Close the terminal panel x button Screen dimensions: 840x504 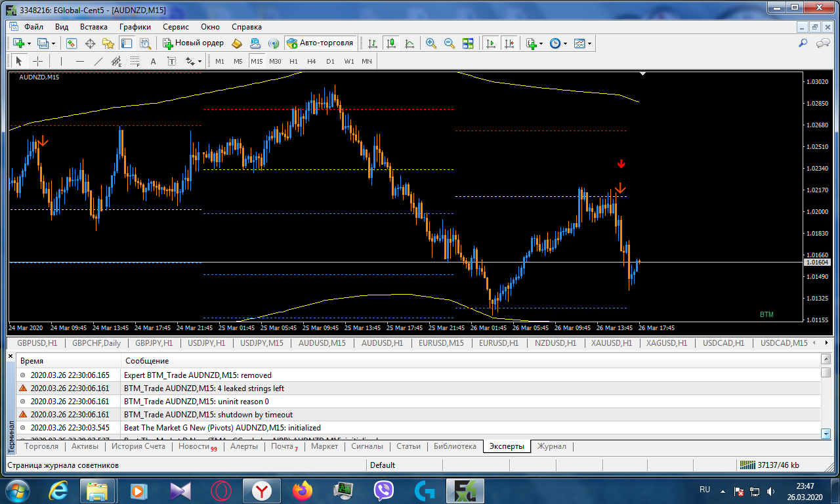[x=10, y=356]
